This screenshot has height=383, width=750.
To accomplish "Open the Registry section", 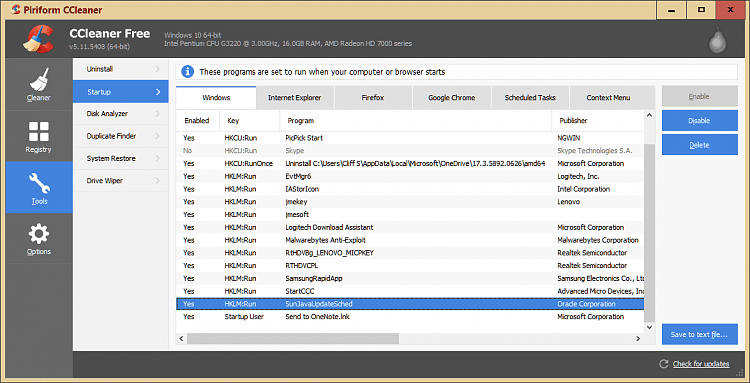I will coord(39,136).
